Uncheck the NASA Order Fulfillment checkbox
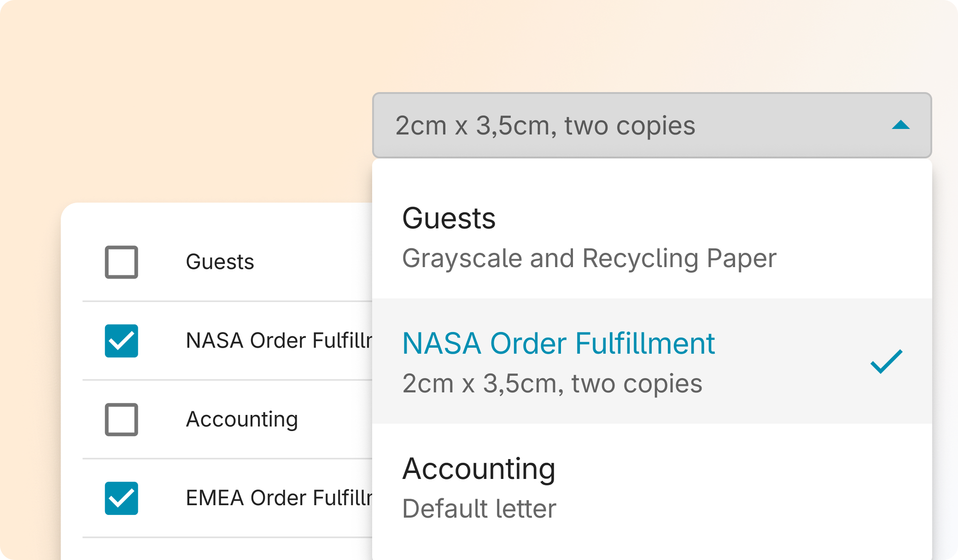 coord(122,341)
